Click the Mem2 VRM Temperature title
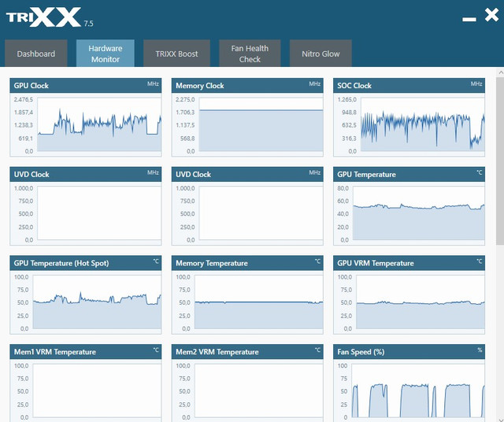504x422 pixels. [217, 352]
